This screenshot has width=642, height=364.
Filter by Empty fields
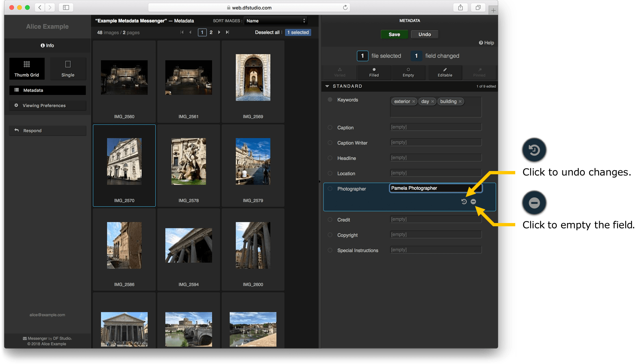[x=408, y=72]
